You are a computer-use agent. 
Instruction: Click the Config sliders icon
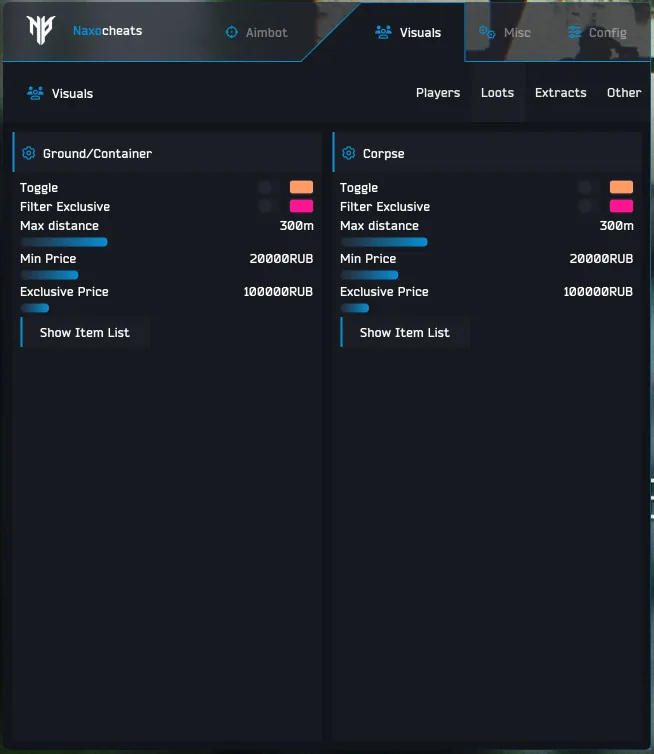click(575, 32)
